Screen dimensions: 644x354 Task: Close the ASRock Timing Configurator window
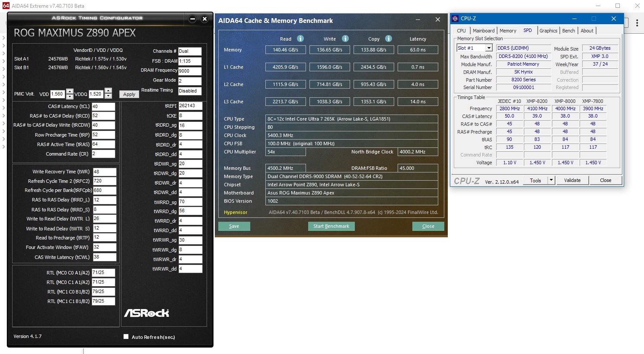point(205,19)
